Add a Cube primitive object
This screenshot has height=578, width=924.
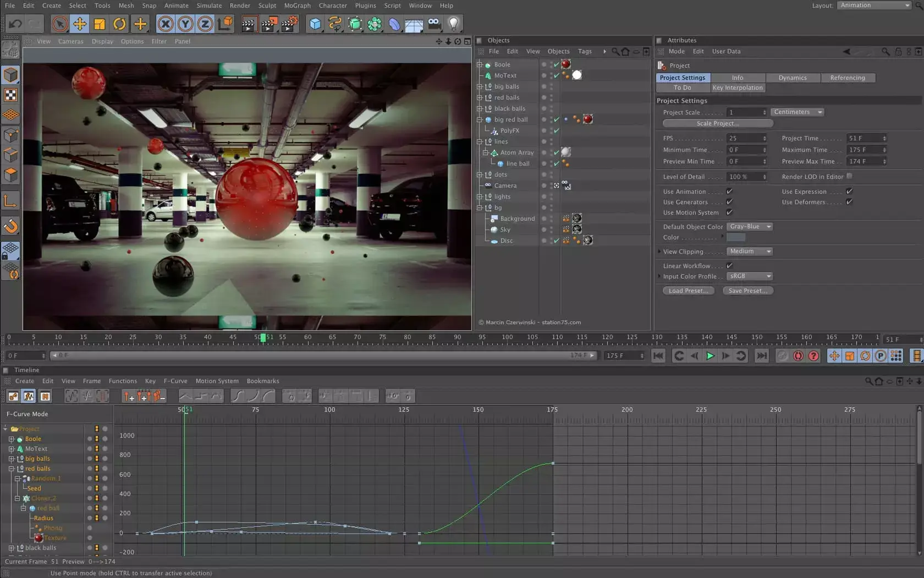pyautogui.click(x=315, y=24)
